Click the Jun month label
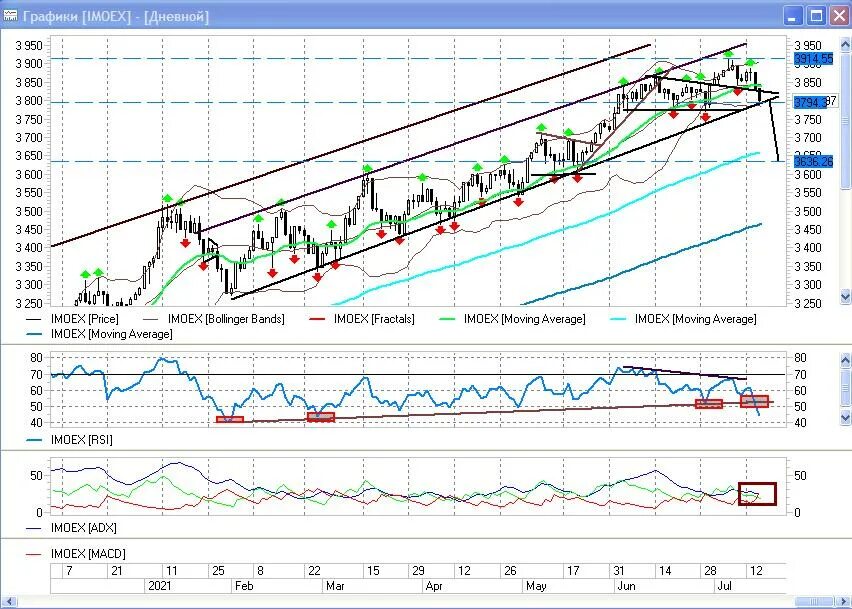Image resolution: width=852 pixels, height=609 pixels. 627,586
